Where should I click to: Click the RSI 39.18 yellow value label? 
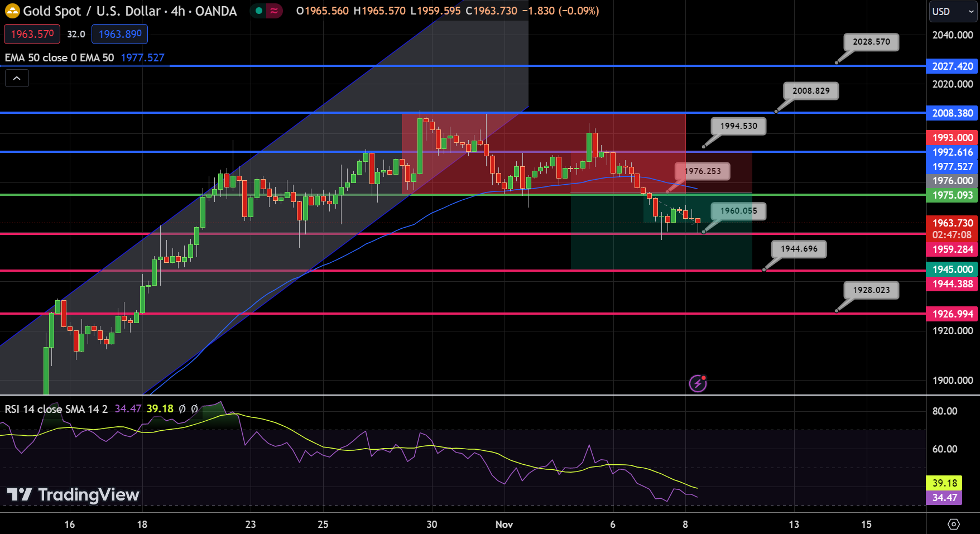click(x=944, y=483)
